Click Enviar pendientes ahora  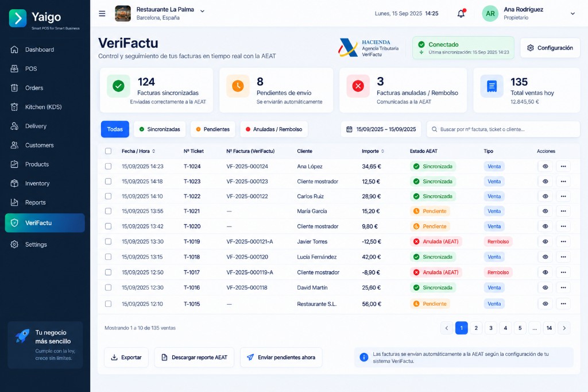tap(281, 357)
